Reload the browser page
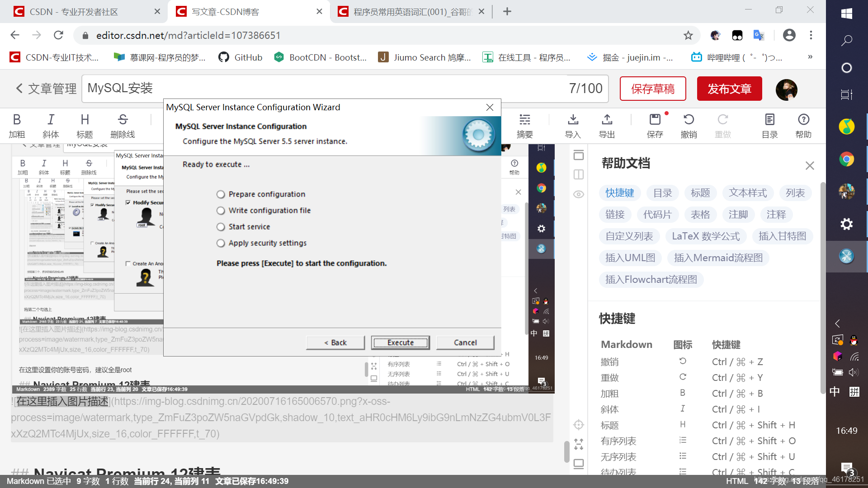Image resolution: width=868 pixels, height=488 pixels. coord(58,35)
